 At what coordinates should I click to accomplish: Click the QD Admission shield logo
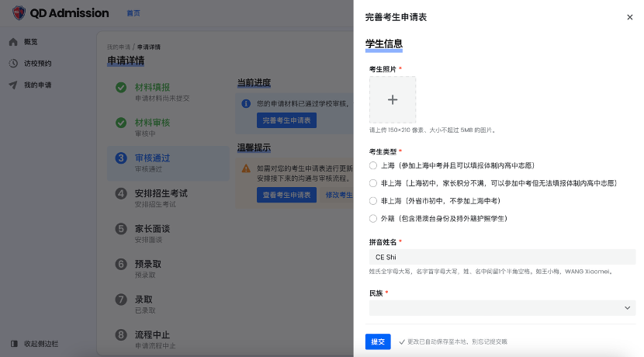(x=19, y=13)
